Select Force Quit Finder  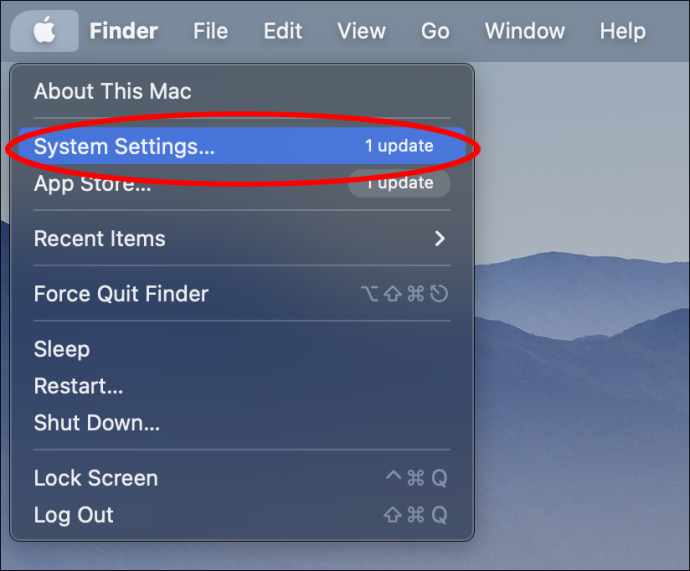(x=242, y=294)
